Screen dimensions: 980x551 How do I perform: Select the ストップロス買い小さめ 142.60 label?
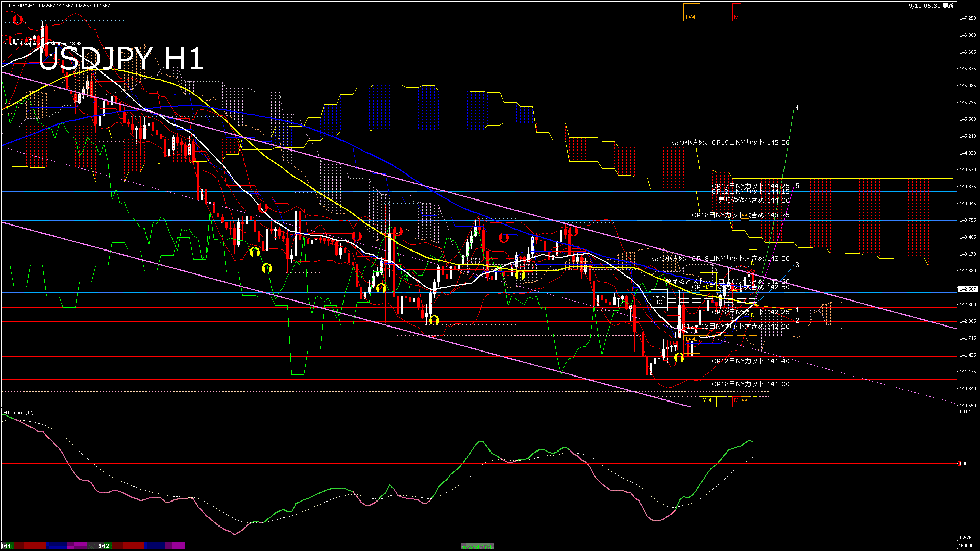(727, 281)
